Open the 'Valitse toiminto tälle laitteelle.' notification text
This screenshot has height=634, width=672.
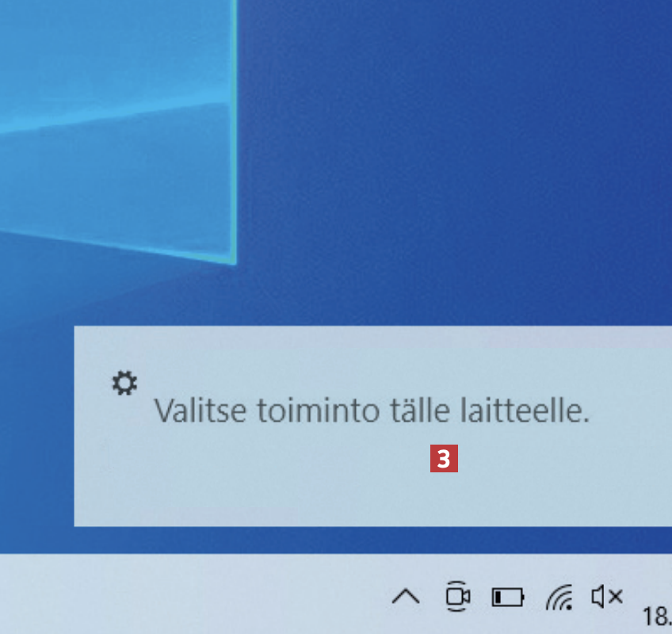372,411
